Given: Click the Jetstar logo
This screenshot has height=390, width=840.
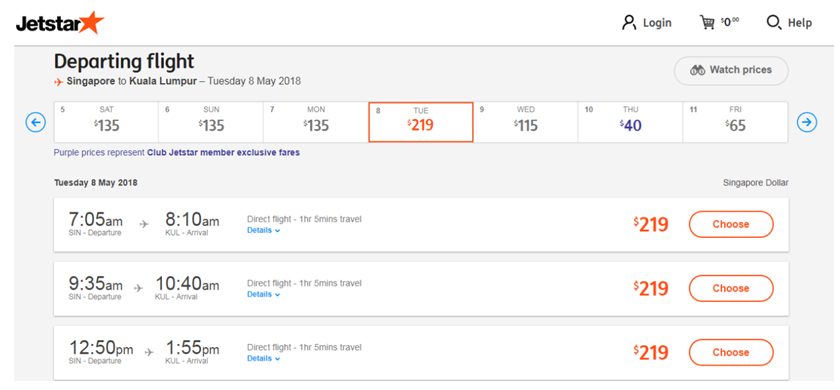Looking at the screenshot, I should tap(59, 23).
